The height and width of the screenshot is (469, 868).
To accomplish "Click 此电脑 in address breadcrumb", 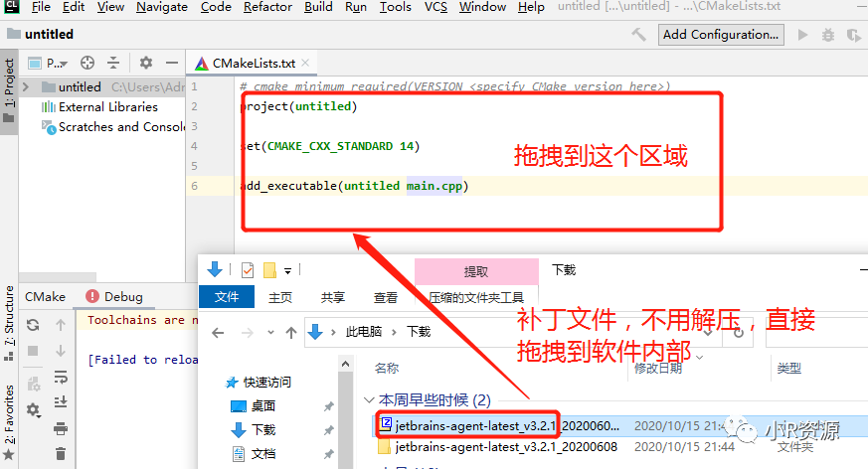I will point(364,332).
